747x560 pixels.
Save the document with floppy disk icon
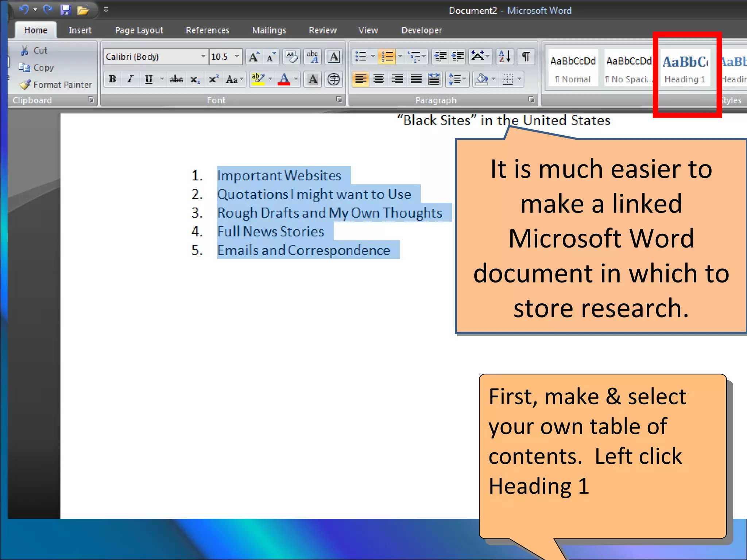[x=66, y=10]
